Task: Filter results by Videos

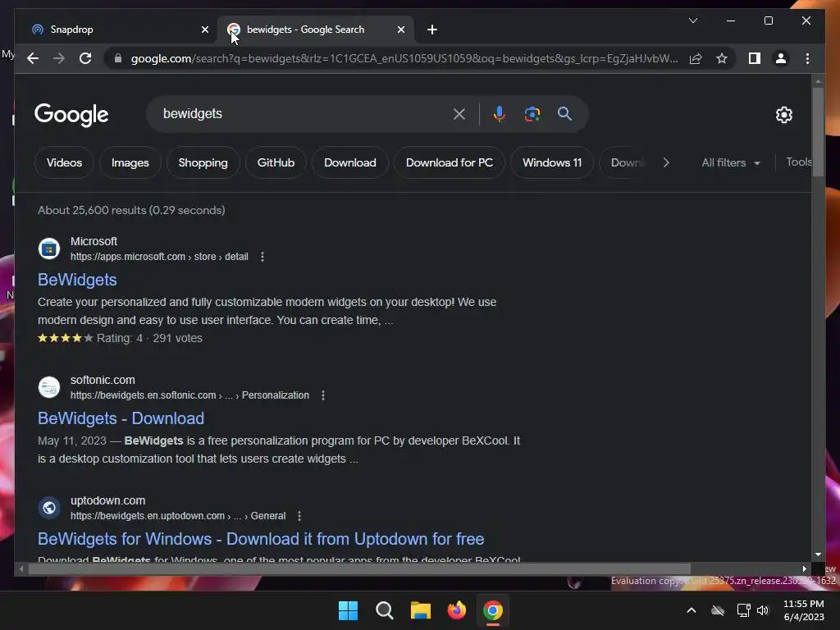Action: (64, 162)
